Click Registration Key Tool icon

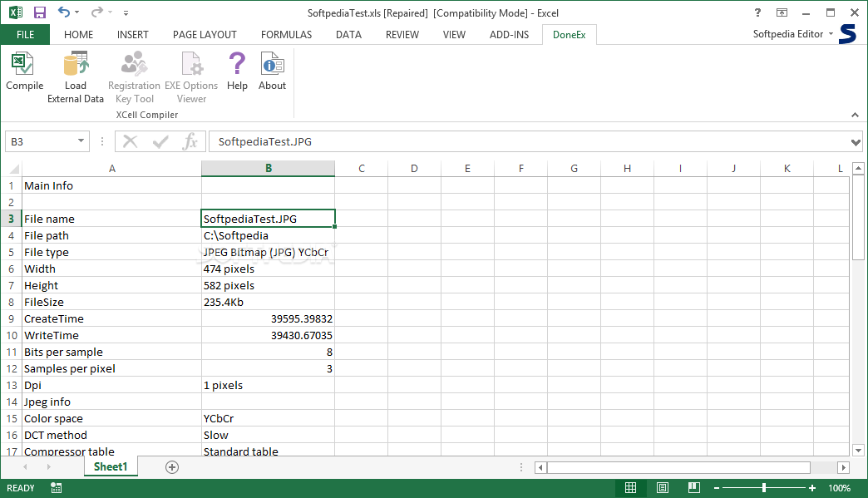(134, 64)
